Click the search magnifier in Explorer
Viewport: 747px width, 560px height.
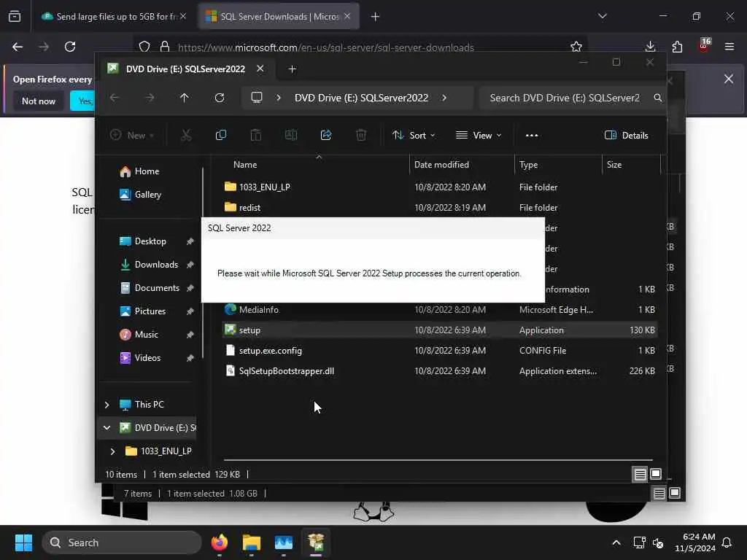point(657,98)
